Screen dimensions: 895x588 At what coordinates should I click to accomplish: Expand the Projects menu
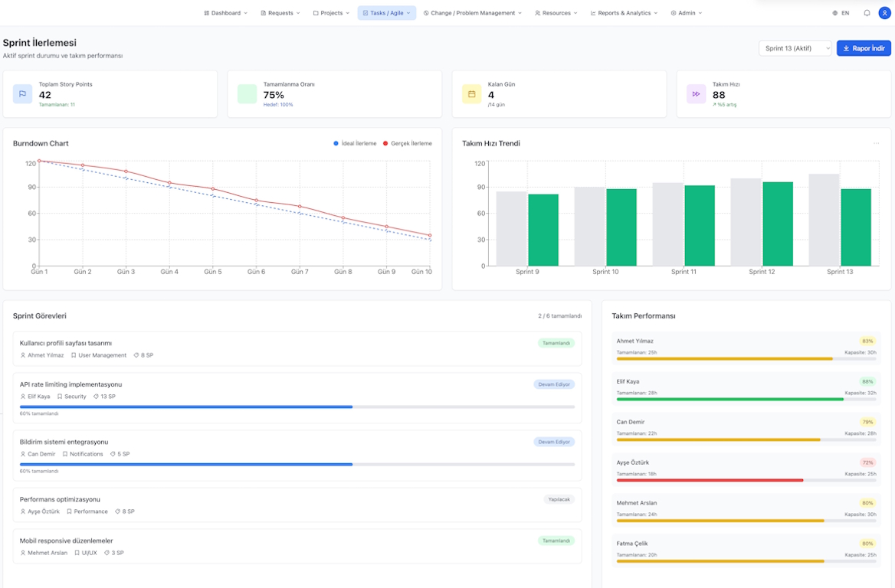[331, 13]
